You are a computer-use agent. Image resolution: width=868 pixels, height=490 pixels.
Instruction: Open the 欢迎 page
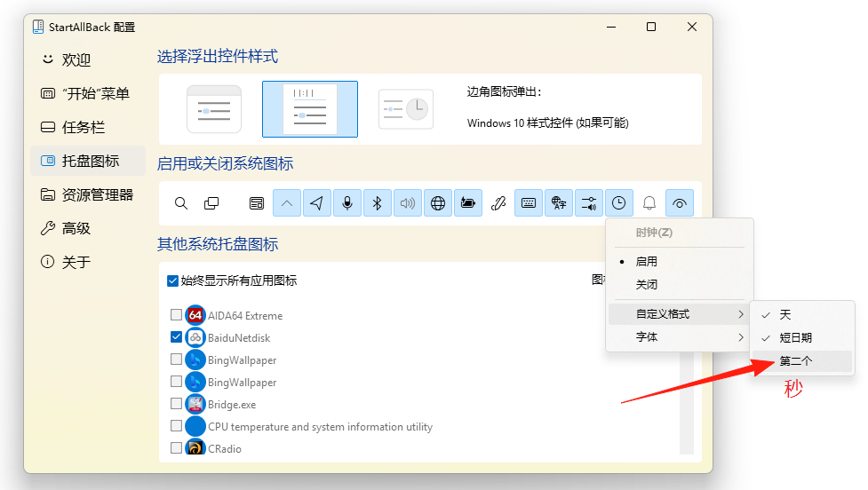(x=88, y=59)
